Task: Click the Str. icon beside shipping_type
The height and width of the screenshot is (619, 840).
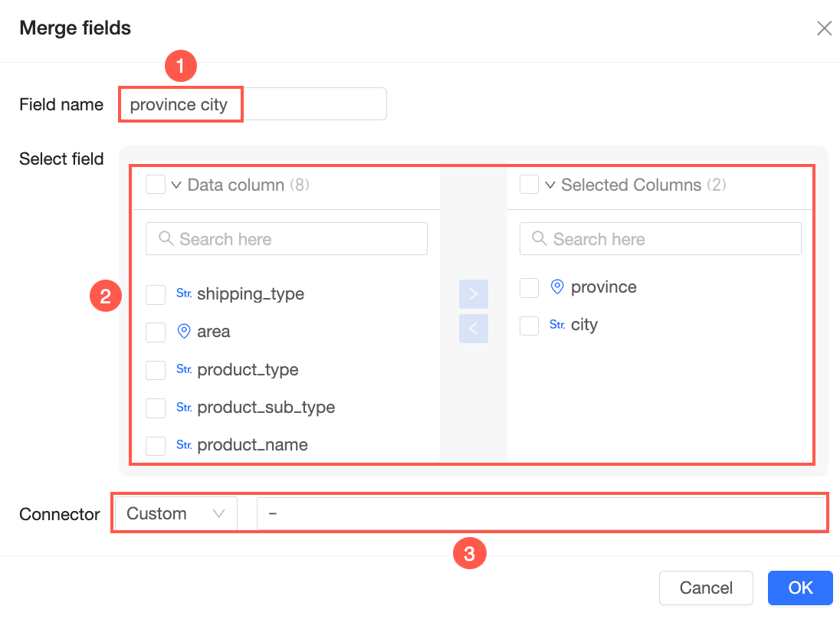Action: 184,293
